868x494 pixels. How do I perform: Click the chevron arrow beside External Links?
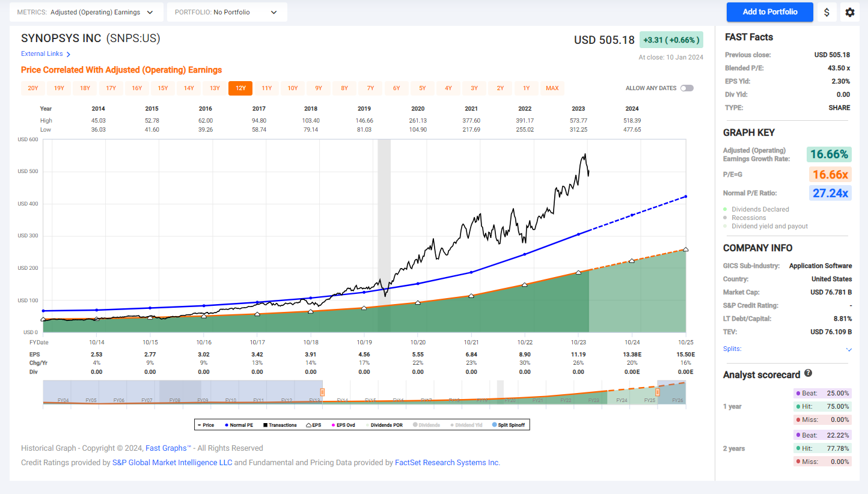69,54
